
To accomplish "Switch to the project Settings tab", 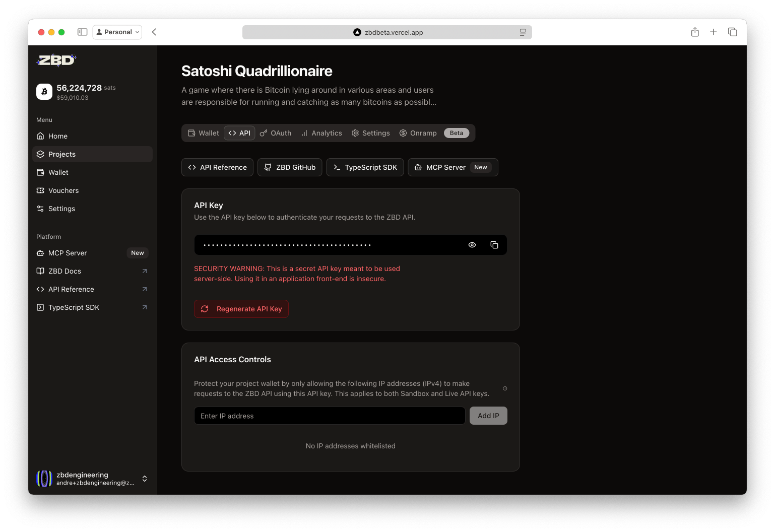I will coord(371,133).
